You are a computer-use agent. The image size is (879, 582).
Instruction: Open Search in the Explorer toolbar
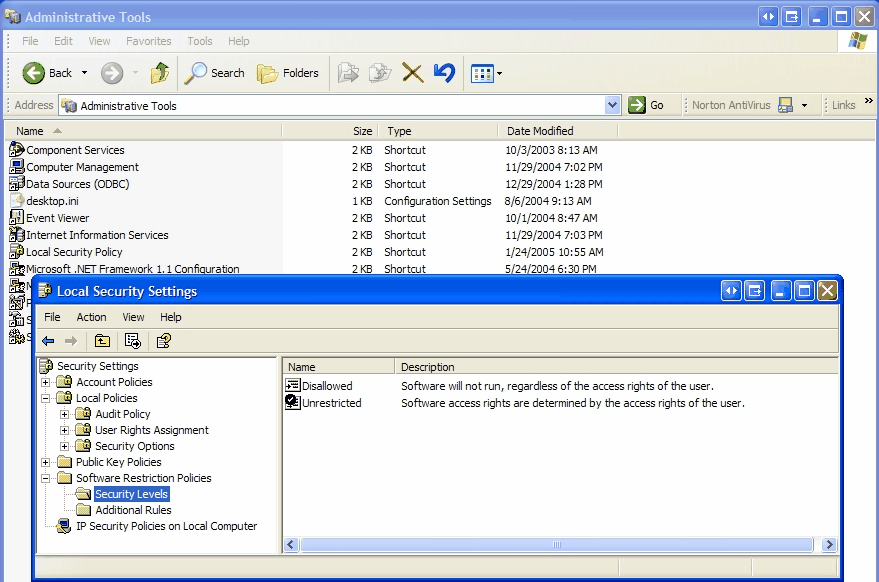point(214,73)
